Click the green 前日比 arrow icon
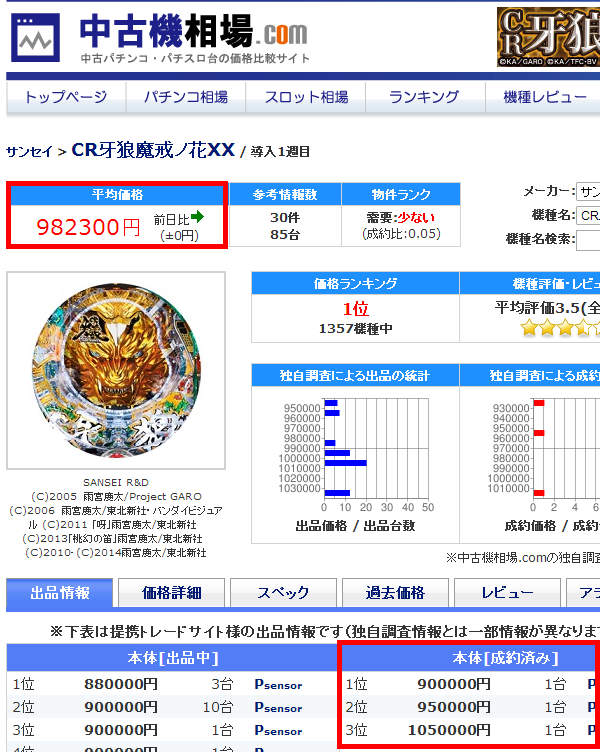Viewport: 600px width, 752px height. coord(197,217)
